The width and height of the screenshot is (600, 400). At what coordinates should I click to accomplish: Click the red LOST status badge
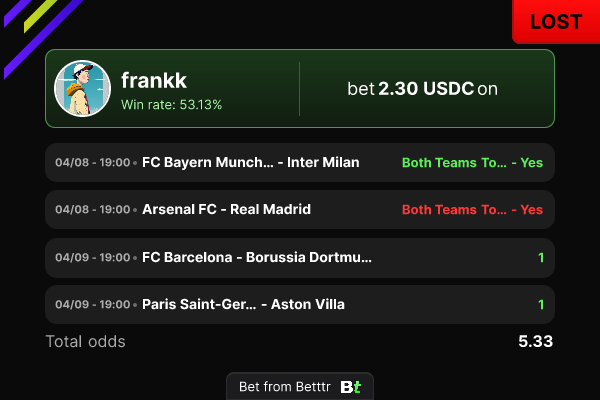tap(556, 21)
